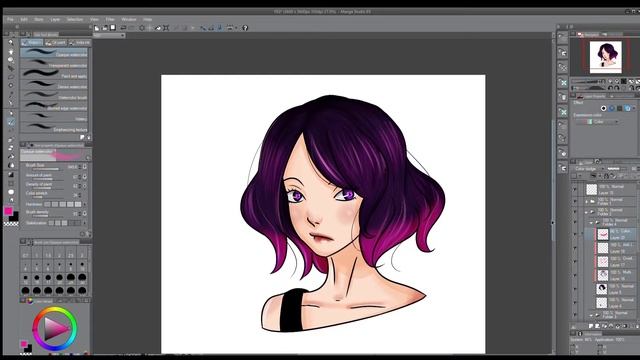The width and height of the screenshot is (640, 360).
Task: Click the layer color effect icon
Action: [x=628, y=108]
